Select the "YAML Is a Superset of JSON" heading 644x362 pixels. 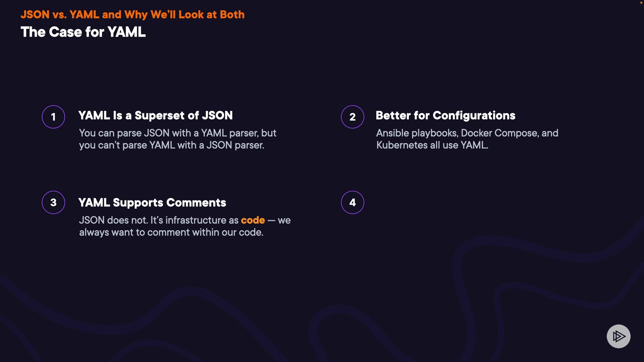click(155, 116)
